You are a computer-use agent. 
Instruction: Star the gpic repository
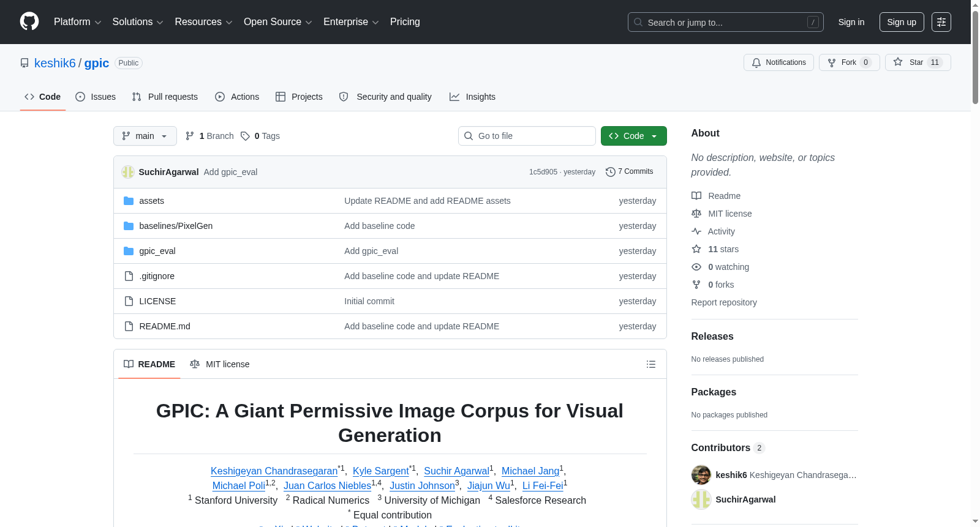pos(918,62)
